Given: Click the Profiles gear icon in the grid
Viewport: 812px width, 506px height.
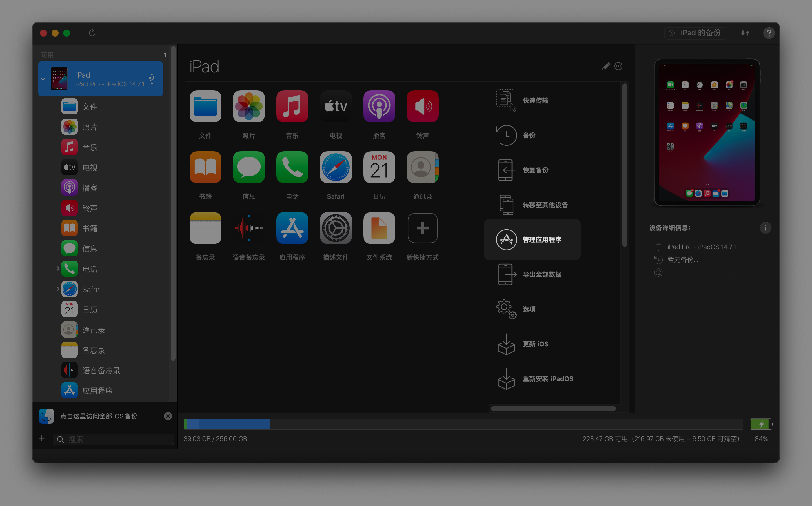Looking at the screenshot, I should [x=336, y=228].
